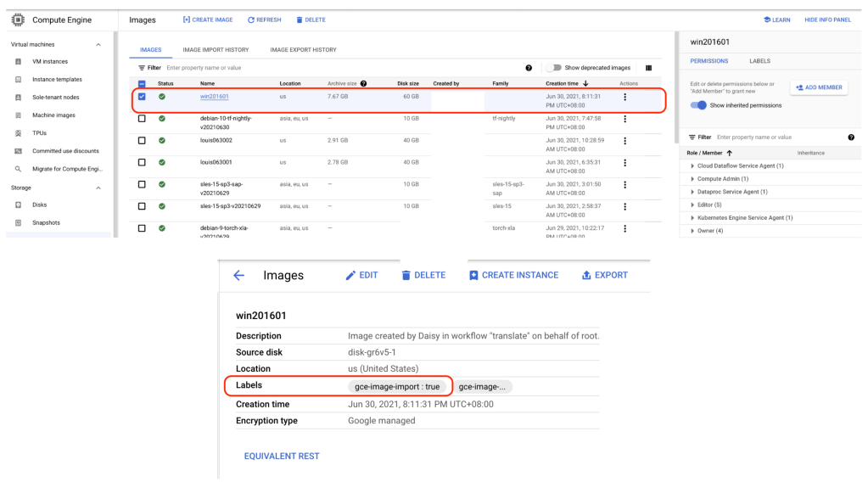868x482 pixels.
Task: Open the Labels tab in info panel
Action: [759, 61]
